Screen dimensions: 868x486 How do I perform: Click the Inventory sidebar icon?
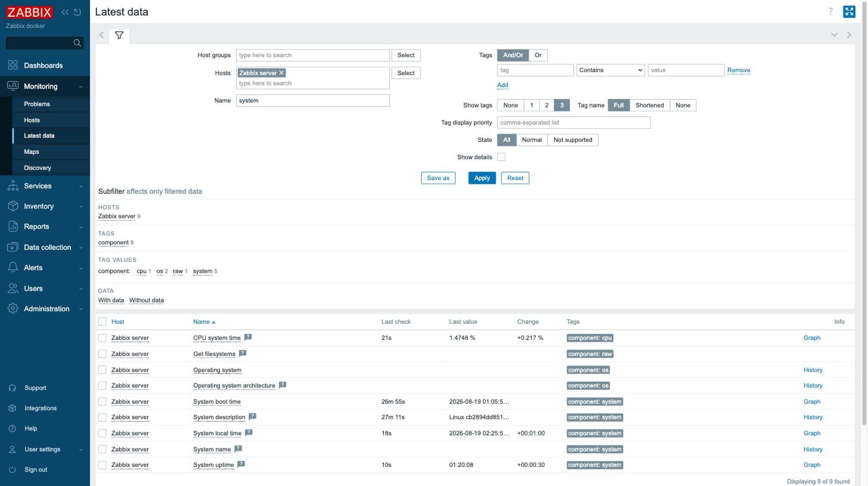pos(13,206)
